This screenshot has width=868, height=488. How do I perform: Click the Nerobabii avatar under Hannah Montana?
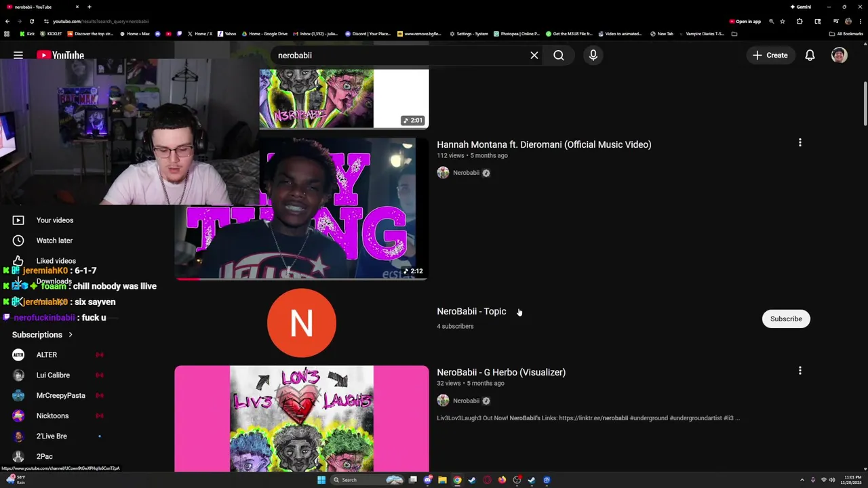point(443,173)
